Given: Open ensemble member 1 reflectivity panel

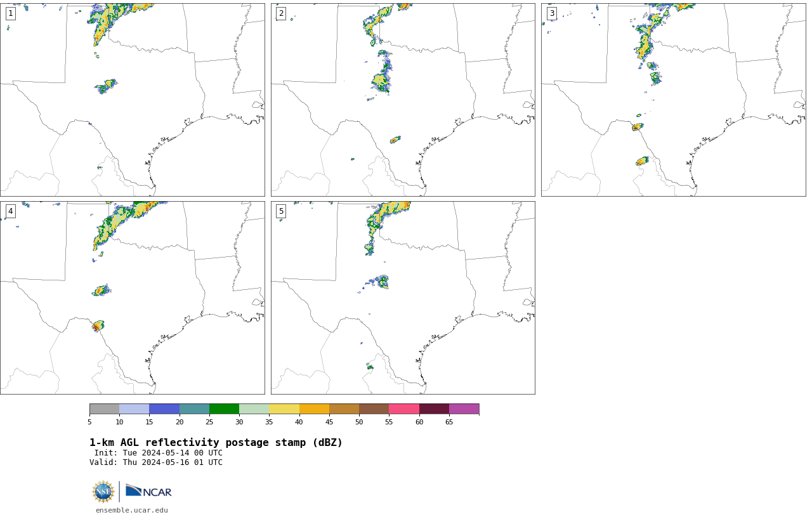Looking at the screenshot, I should click(133, 100).
